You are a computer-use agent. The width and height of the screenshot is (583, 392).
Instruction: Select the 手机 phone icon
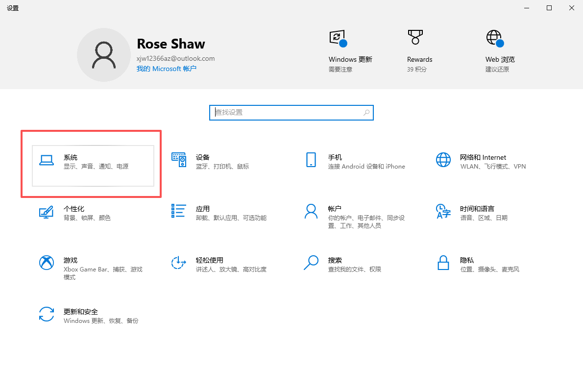[311, 160]
